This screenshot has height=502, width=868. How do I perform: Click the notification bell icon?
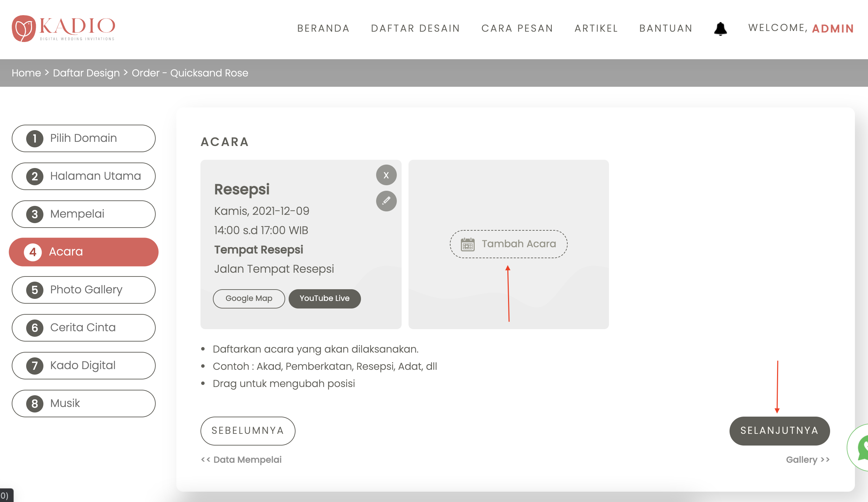point(720,29)
